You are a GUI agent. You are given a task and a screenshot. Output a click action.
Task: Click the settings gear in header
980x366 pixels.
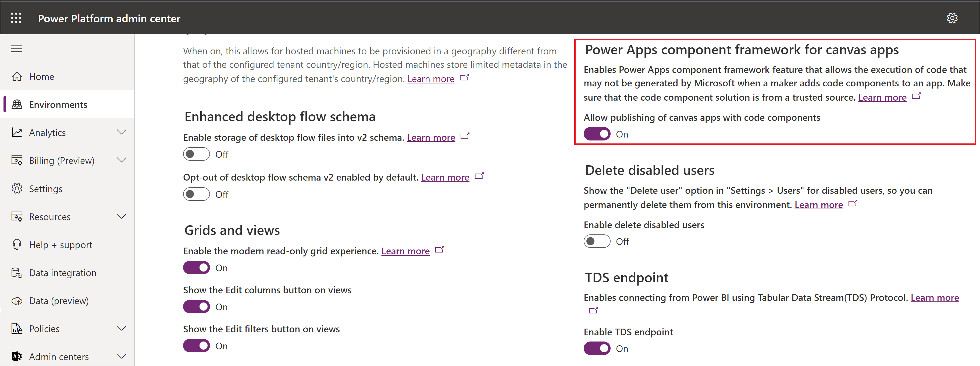click(952, 18)
